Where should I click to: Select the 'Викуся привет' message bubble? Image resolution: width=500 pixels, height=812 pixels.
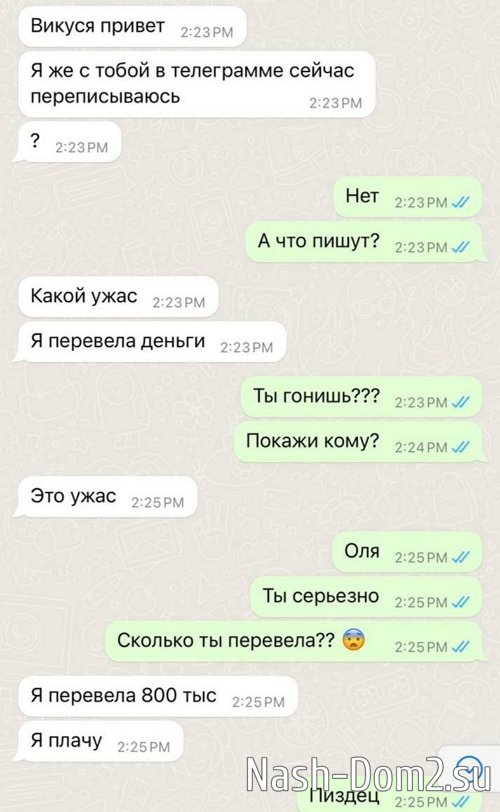coord(132,26)
